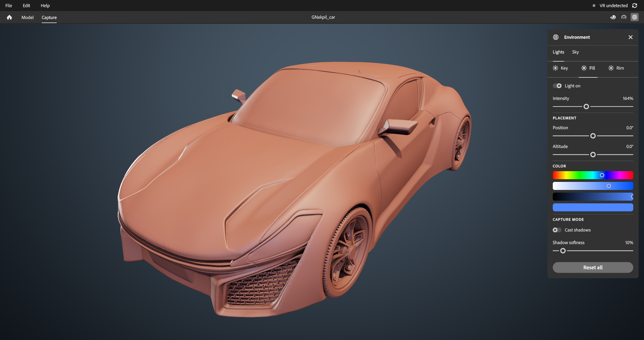Open the Help menu
The image size is (644, 340).
click(45, 6)
